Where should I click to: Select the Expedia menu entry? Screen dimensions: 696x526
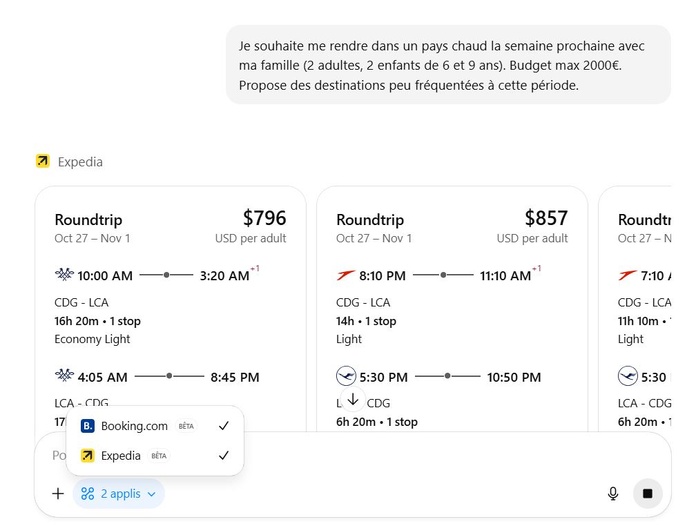point(121,456)
